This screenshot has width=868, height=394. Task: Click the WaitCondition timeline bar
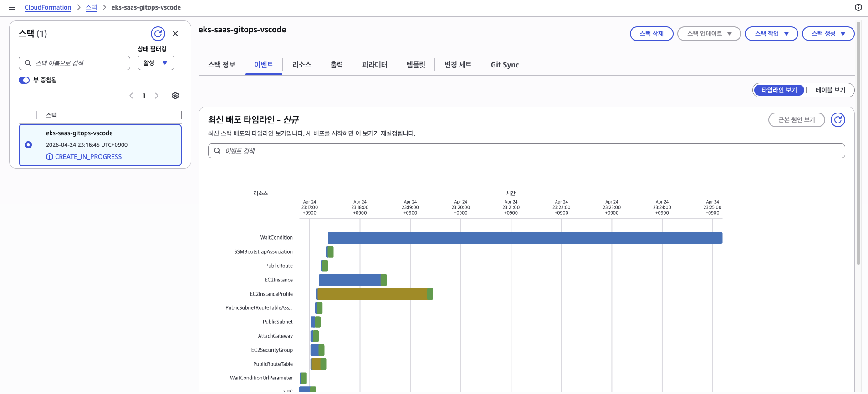click(525, 238)
